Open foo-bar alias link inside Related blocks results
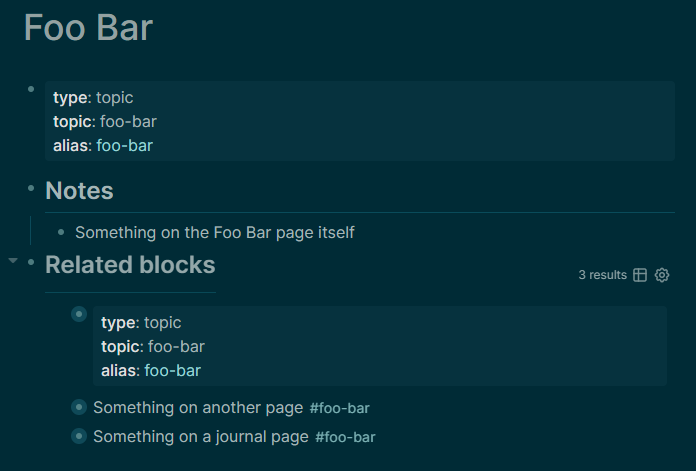 point(172,371)
